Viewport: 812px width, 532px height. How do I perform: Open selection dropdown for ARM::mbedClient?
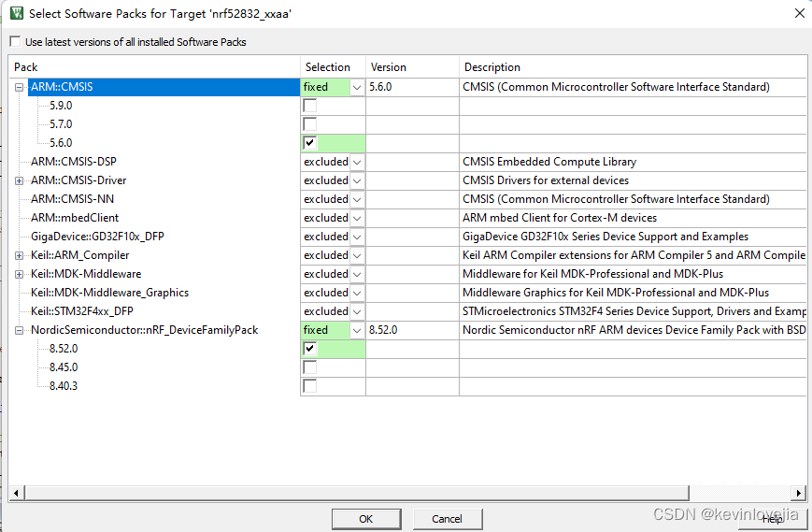tap(357, 218)
